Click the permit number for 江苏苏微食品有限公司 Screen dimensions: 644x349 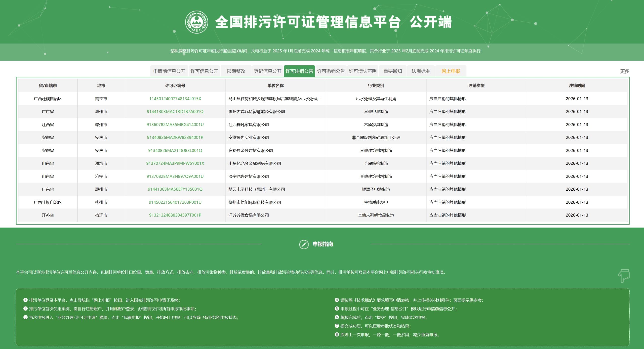175,215
